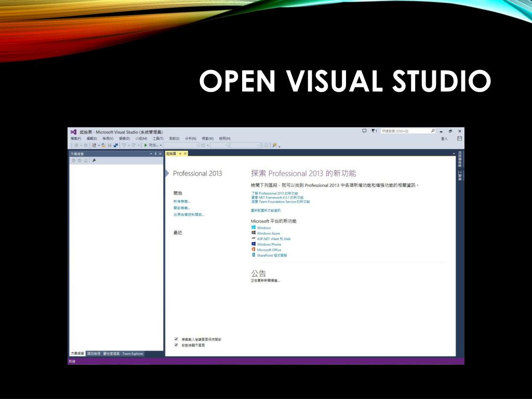Screen dimensions: 532x399
Task: Click the Undo toolbar icon
Action: pos(124,145)
